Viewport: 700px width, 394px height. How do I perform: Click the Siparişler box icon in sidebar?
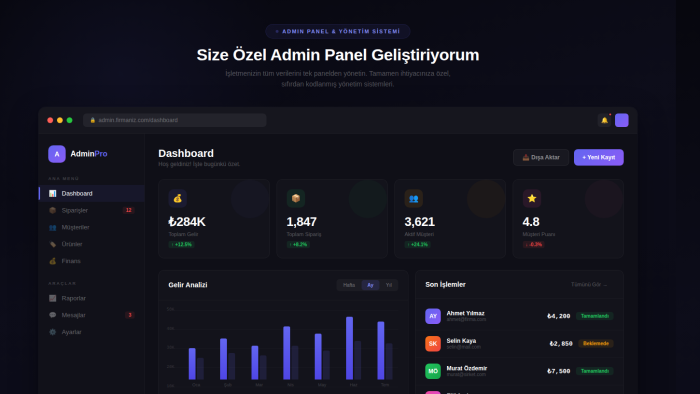53,210
